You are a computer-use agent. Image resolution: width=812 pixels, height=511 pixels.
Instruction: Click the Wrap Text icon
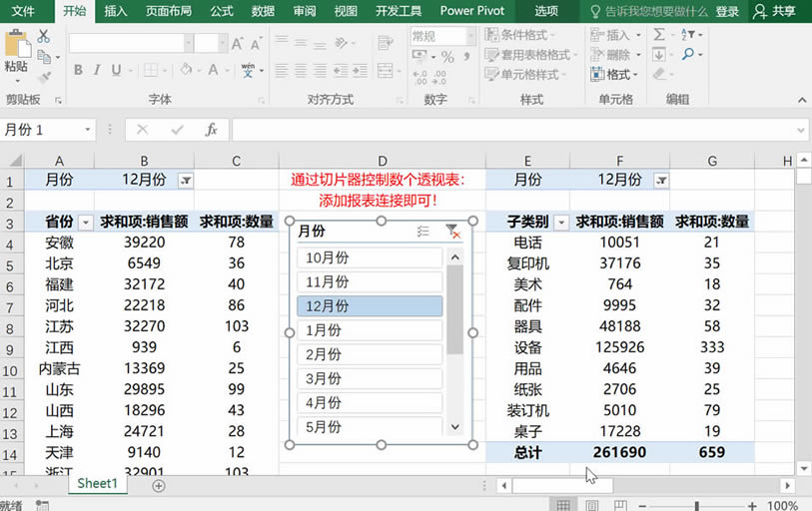point(386,43)
